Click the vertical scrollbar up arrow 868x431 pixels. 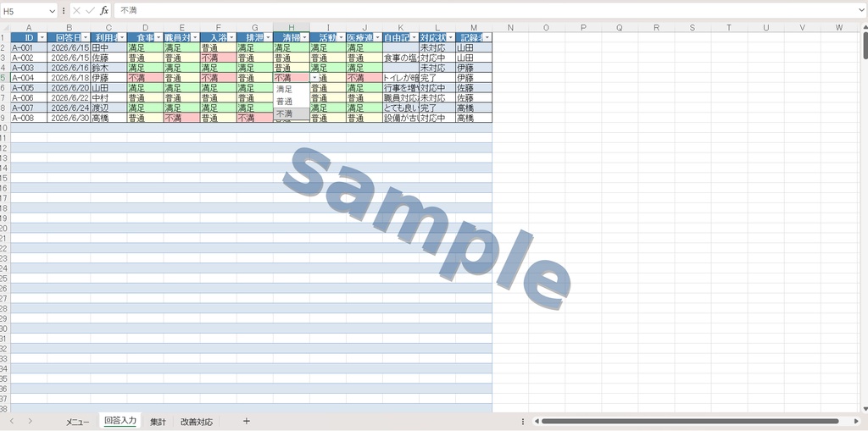tap(864, 28)
